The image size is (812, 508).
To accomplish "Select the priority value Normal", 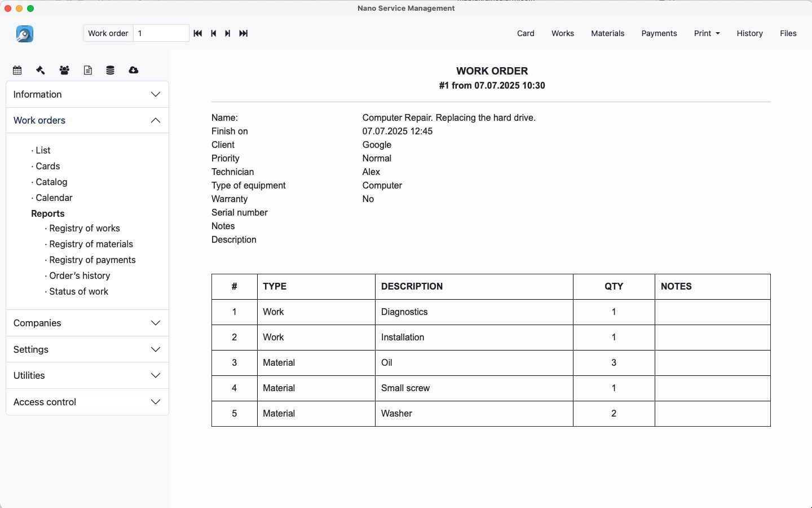I will click(377, 158).
